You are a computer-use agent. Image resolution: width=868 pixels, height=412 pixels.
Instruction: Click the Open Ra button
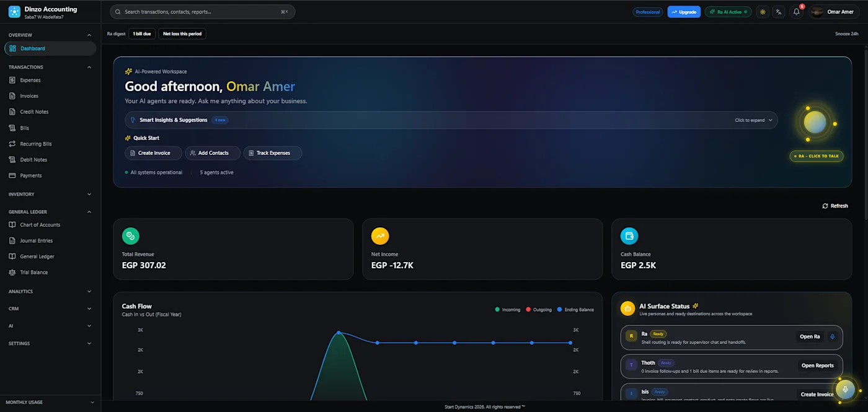[x=810, y=337]
